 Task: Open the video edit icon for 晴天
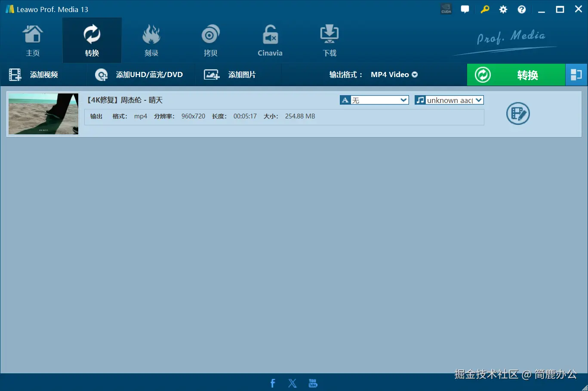pyautogui.click(x=518, y=114)
